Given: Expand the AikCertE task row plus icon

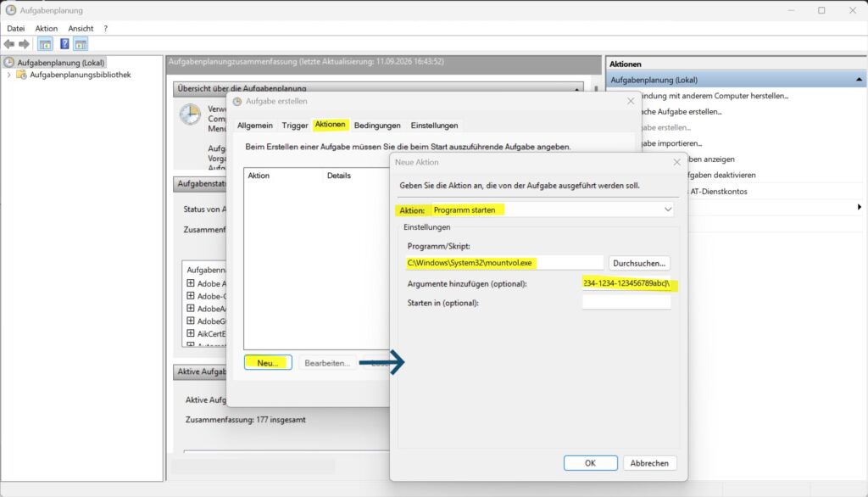Looking at the screenshot, I should coord(191,333).
